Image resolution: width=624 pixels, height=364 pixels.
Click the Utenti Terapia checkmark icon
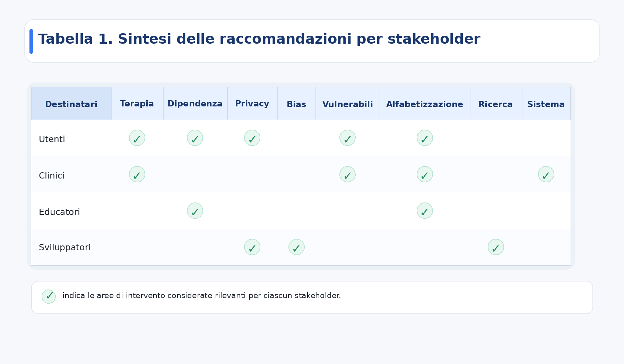click(137, 138)
